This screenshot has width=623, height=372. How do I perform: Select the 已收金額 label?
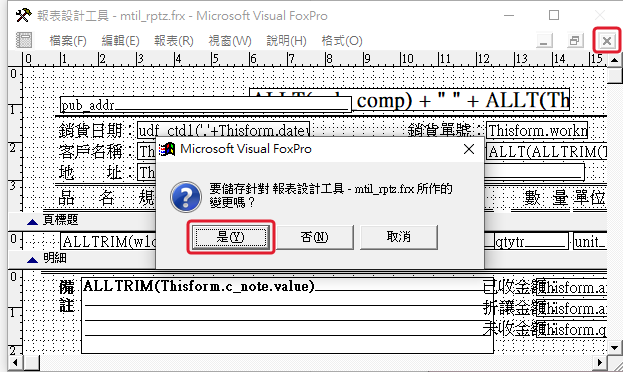tap(514, 287)
